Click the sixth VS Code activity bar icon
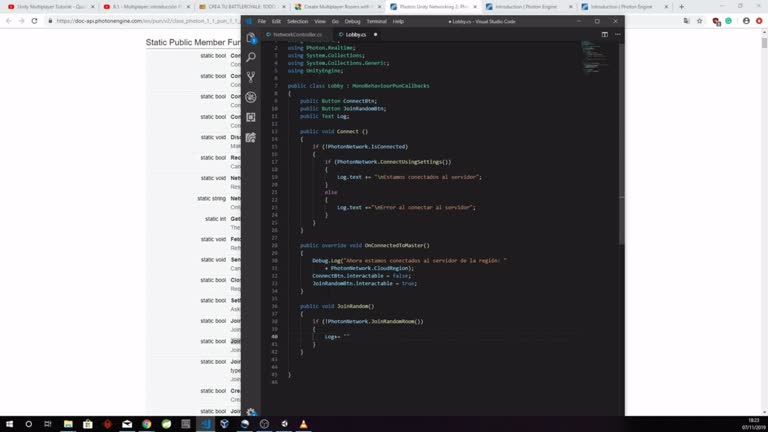768x432 pixels. 251,138
